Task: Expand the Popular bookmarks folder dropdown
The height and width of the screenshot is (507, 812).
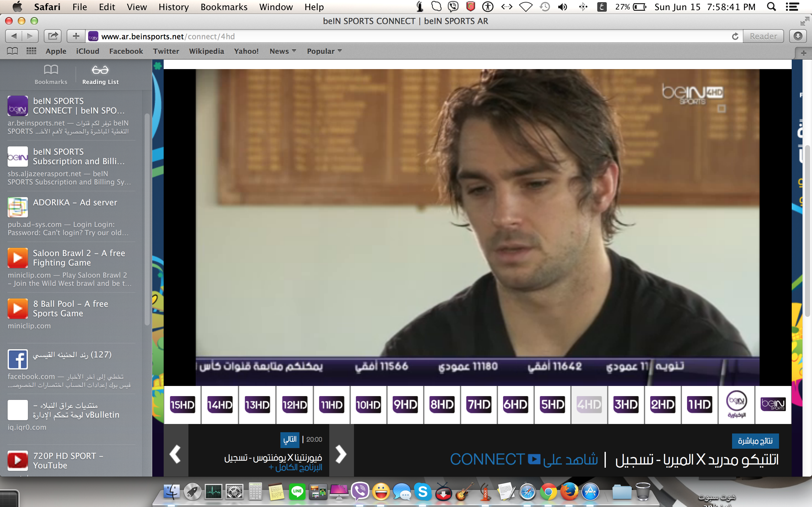Action: 324,51
